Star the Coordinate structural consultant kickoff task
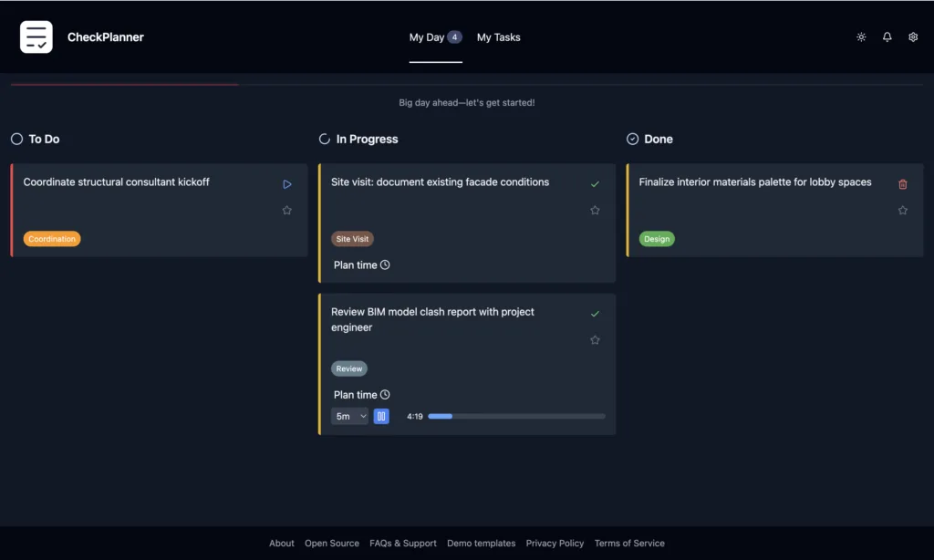 point(287,211)
